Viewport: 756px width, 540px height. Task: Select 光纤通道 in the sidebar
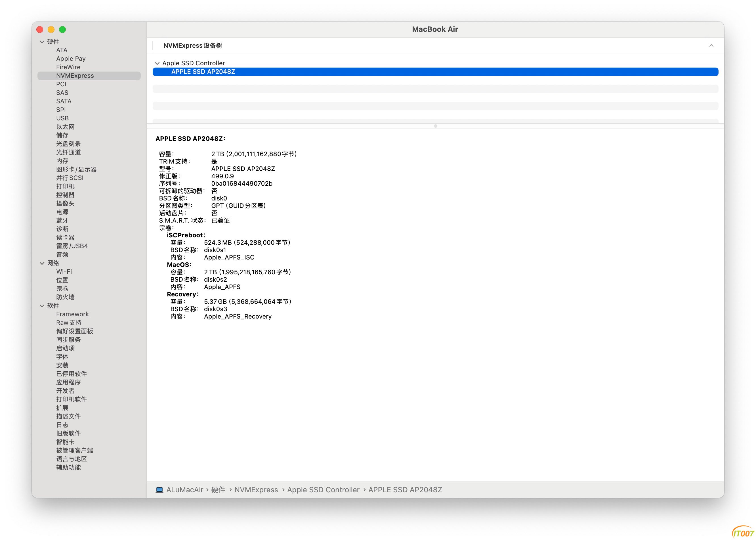68,152
